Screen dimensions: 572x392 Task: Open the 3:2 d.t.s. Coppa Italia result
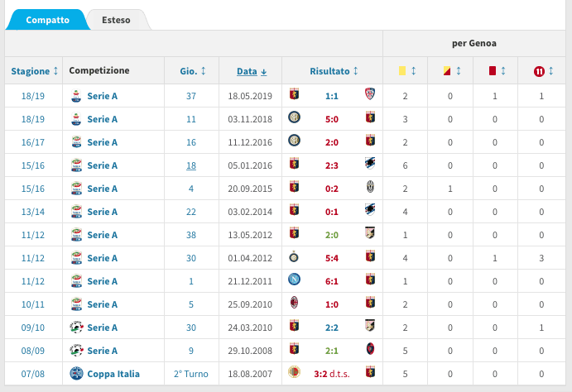tap(331, 374)
